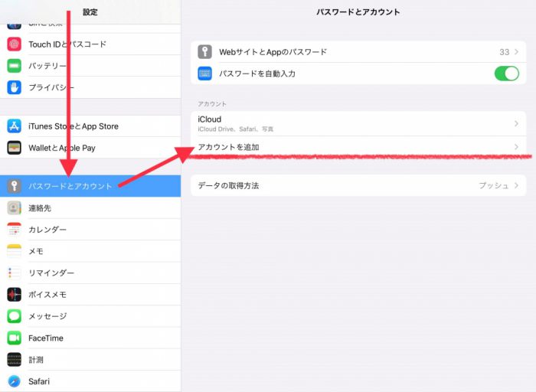Open メモ settings
The image size is (536, 392).
click(x=90, y=251)
